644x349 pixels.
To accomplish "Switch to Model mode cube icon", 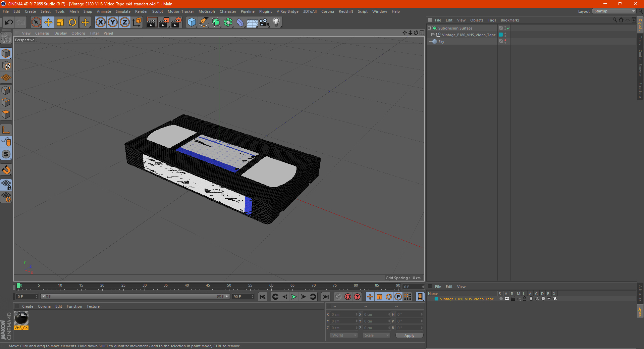I will pyautogui.click(x=6, y=53).
